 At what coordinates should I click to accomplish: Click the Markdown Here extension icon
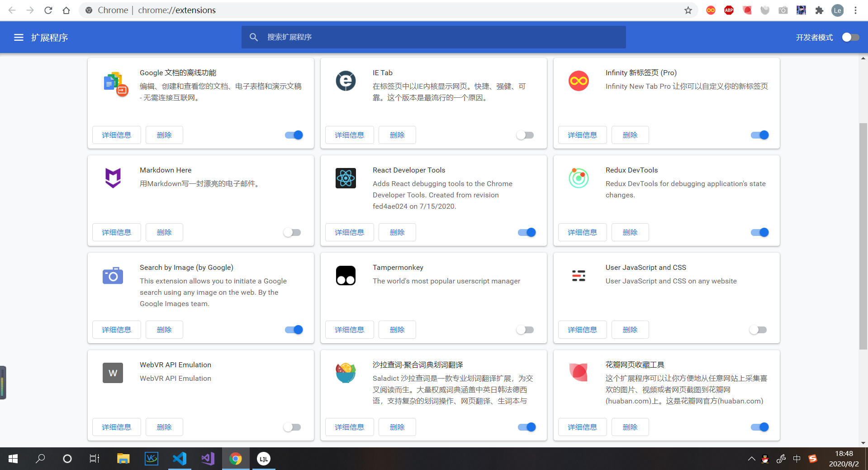pos(113,178)
